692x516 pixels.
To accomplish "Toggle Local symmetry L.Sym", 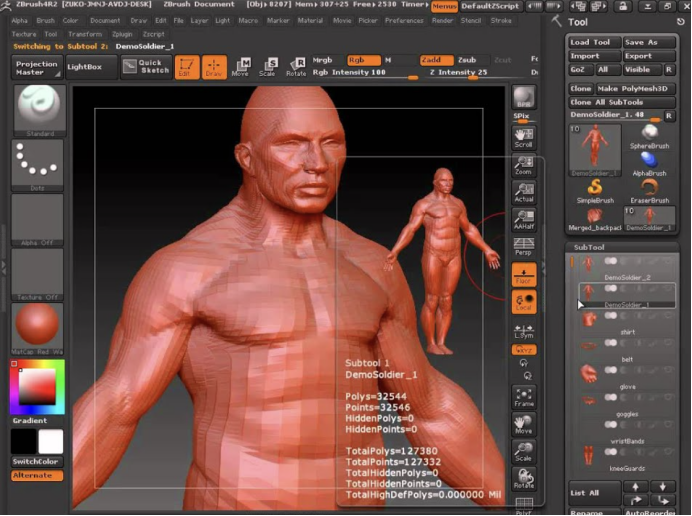I will pyautogui.click(x=524, y=331).
